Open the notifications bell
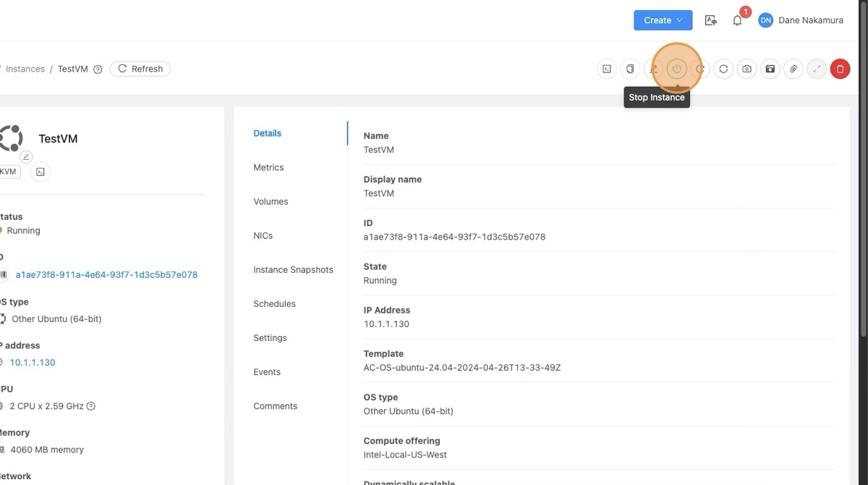The image size is (868, 485). (x=737, y=20)
